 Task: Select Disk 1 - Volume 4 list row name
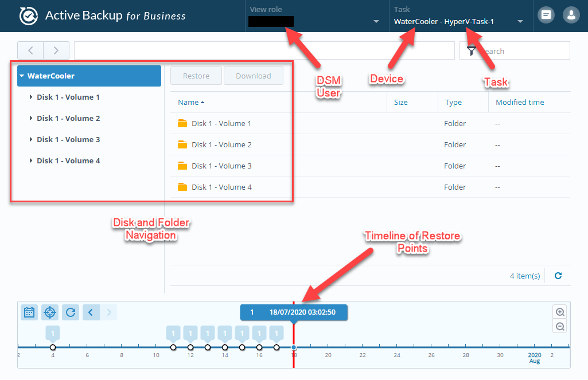(221, 187)
